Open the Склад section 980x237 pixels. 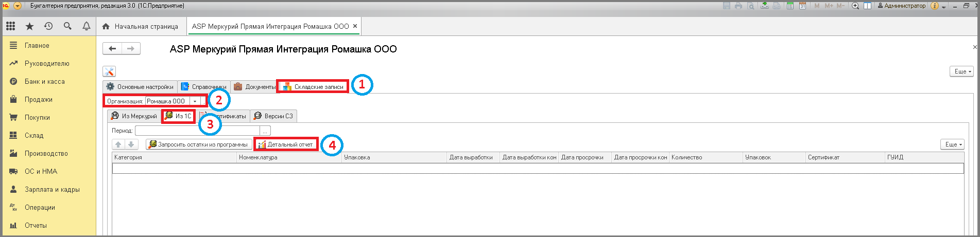click(x=34, y=136)
